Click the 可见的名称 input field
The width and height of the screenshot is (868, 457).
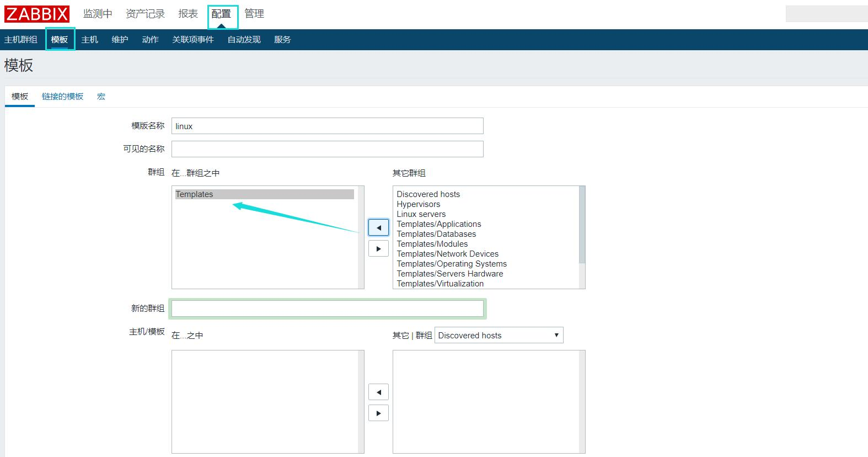pyautogui.click(x=328, y=149)
